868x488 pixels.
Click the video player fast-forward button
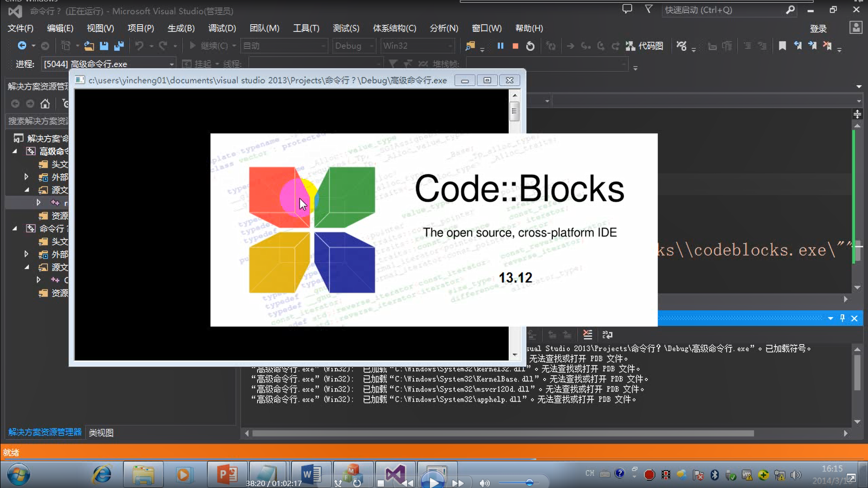point(458,483)
